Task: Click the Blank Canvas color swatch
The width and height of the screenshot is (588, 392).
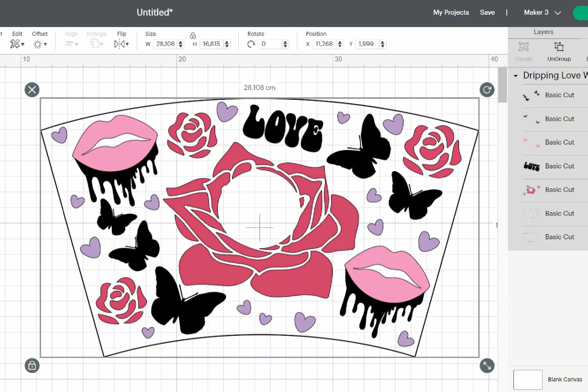Action: coord(528,379)
